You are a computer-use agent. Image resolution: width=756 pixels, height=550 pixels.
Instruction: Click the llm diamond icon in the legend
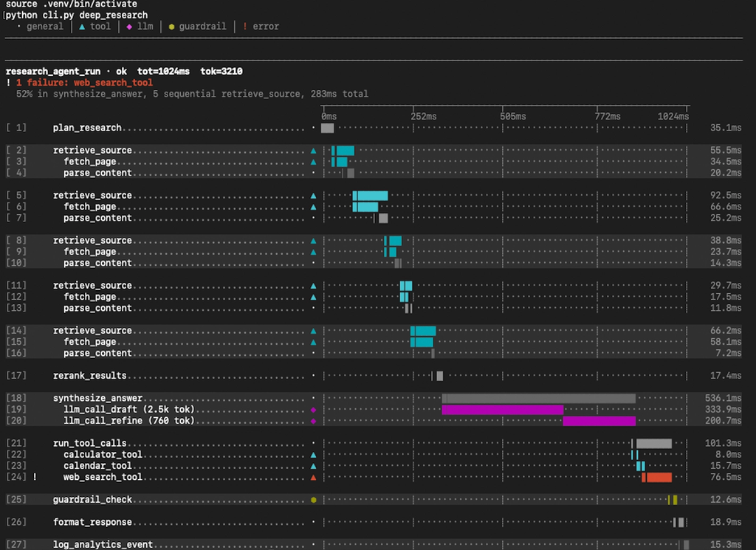click(129, 27)
